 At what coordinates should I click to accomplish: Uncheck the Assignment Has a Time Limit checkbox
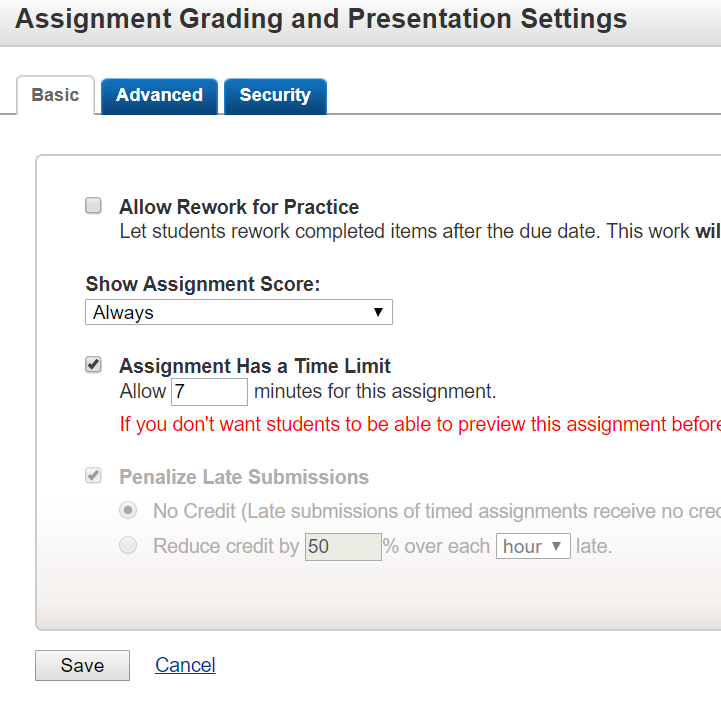tap(94, 365)
